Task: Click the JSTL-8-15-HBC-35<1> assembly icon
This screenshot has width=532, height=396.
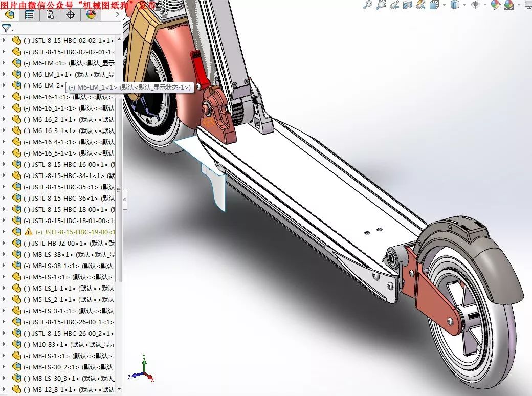Action: [16, 187]
